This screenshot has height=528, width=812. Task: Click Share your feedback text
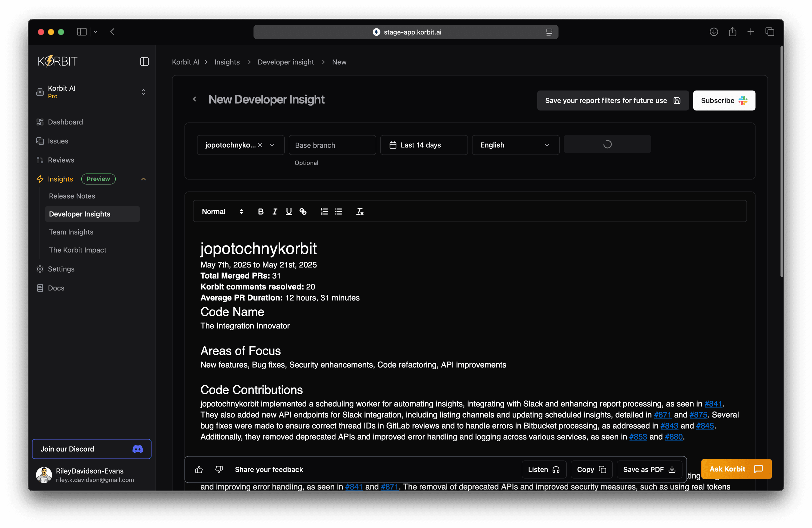pos(269,470)
